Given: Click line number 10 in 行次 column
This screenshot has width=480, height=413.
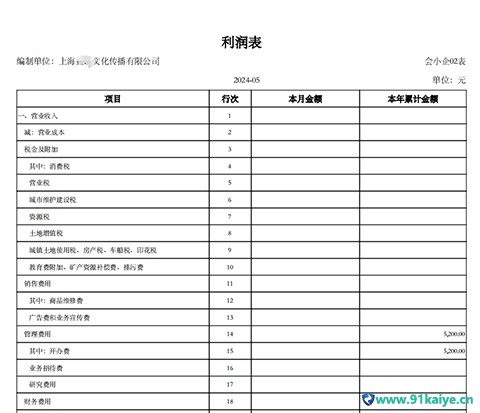Looking at the screenshot, I should [230, 267].
